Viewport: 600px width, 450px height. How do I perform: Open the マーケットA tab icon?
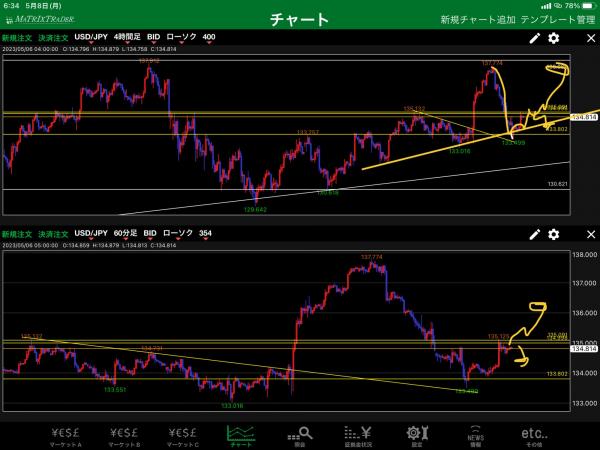click(x=65, y=437)
